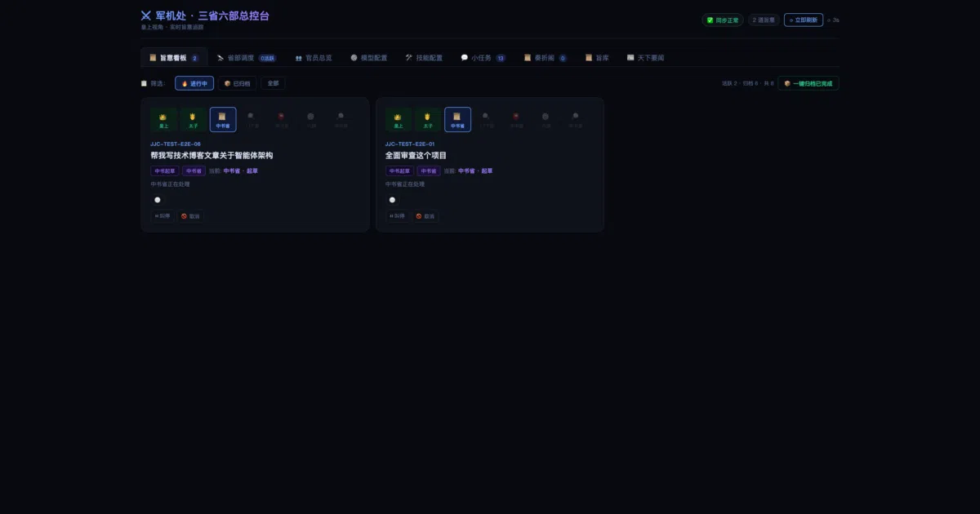Image resolution: width=980 pixels, height=514 pixels.
Task: Go to the 模型配置 tab
Action: pos(369,58)
